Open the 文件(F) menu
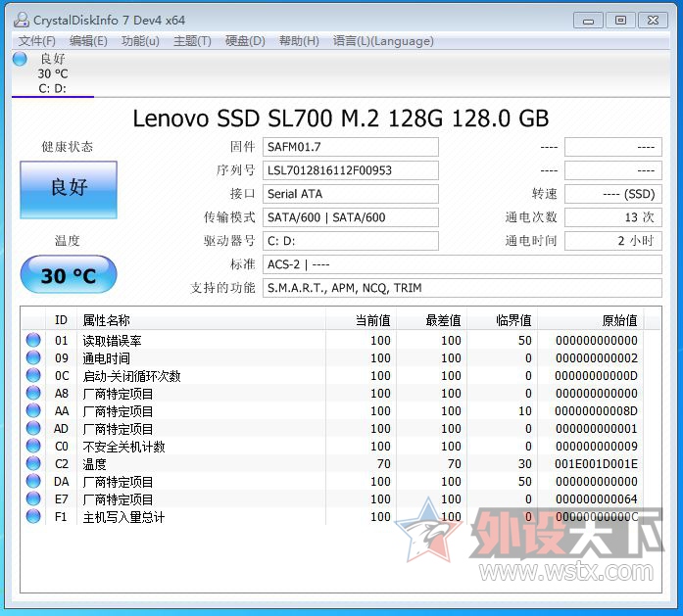 (36, 41)
